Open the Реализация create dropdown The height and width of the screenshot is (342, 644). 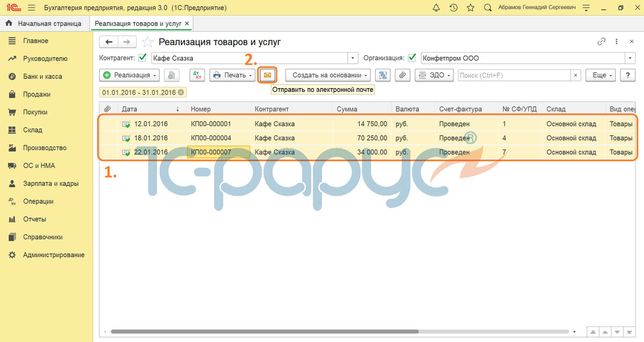[130, 75]
